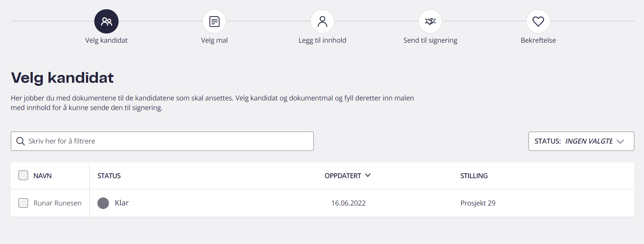644x244 pixels.
Task: Open the STATUS: INGEN VALGTE dropdown
Action: (x=581, y=141)
